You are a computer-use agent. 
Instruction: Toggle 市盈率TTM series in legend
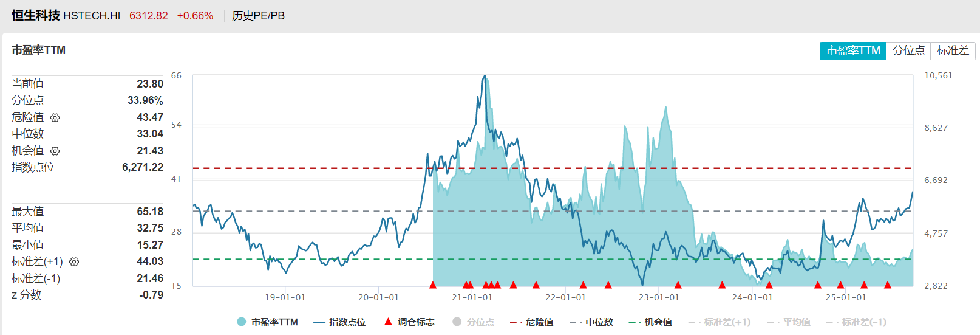pos(268,322)
